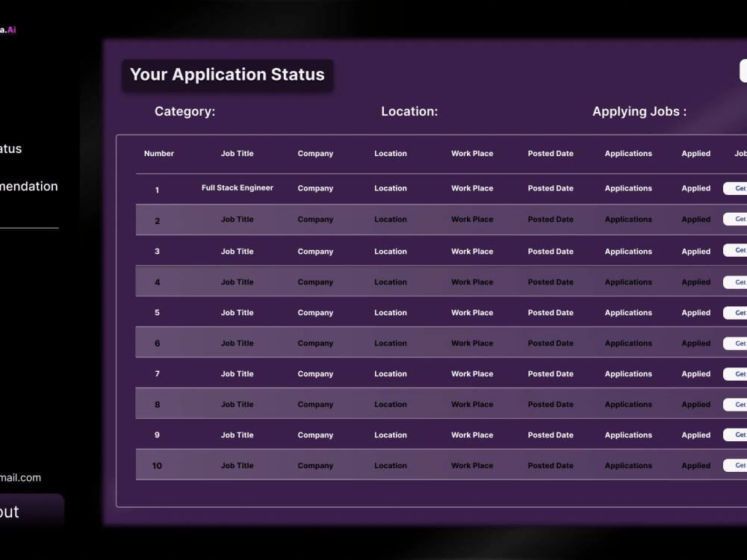The image size is (747, 560).
Task: Click the Location column header in the table
Action: (x=391, y=153)
